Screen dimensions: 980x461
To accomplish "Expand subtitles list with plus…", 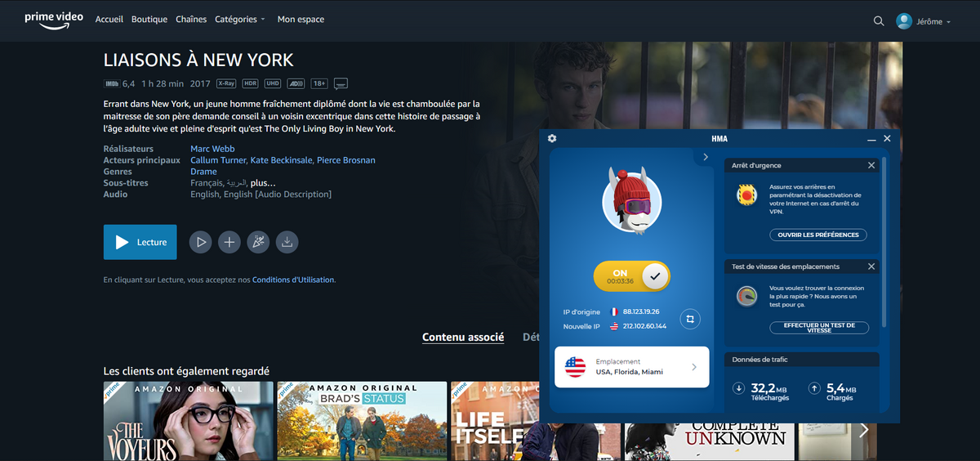I will tap(263, 183).
